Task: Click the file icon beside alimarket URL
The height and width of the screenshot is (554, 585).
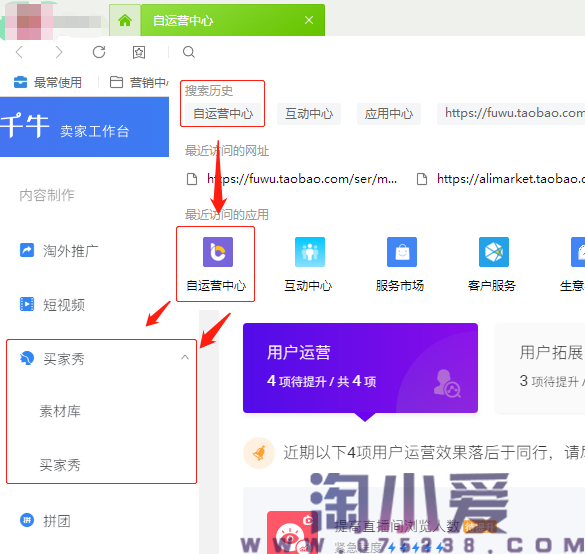Action: 422,179
